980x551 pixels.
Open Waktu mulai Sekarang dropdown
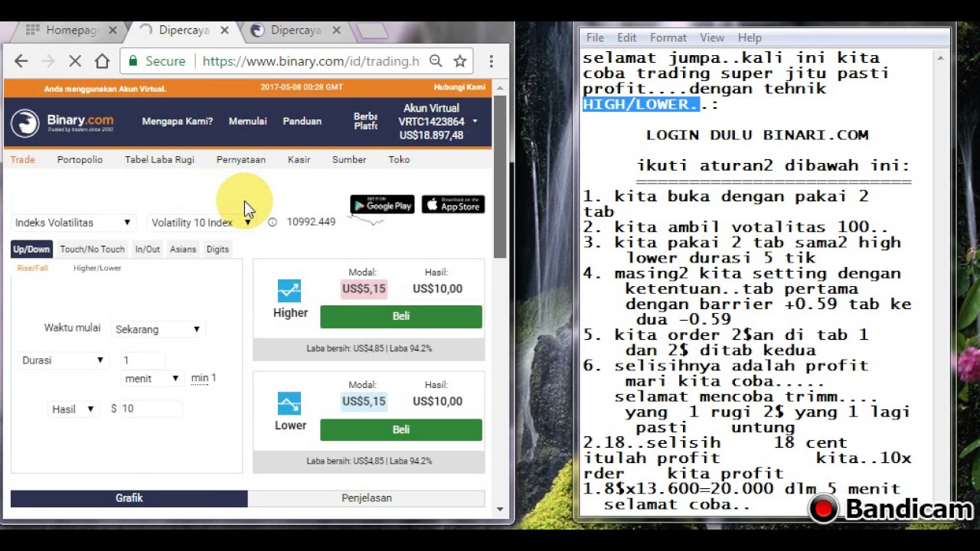[157, 329]
